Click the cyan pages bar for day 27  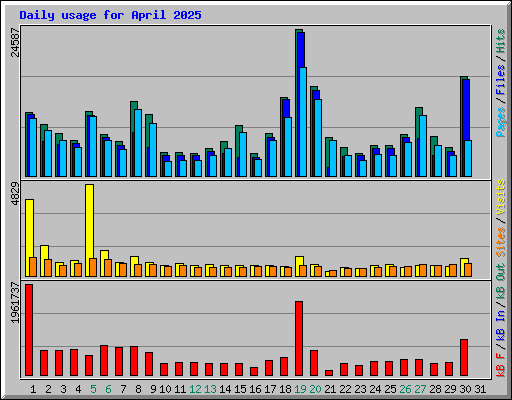pos(423,146)
